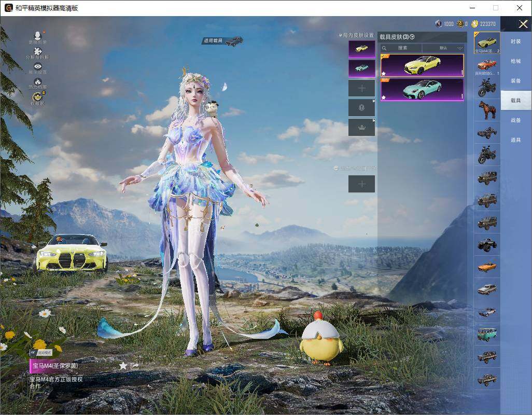Switch to the 时装 tab
The image size is (532, 415).
(x=516, y=41)
